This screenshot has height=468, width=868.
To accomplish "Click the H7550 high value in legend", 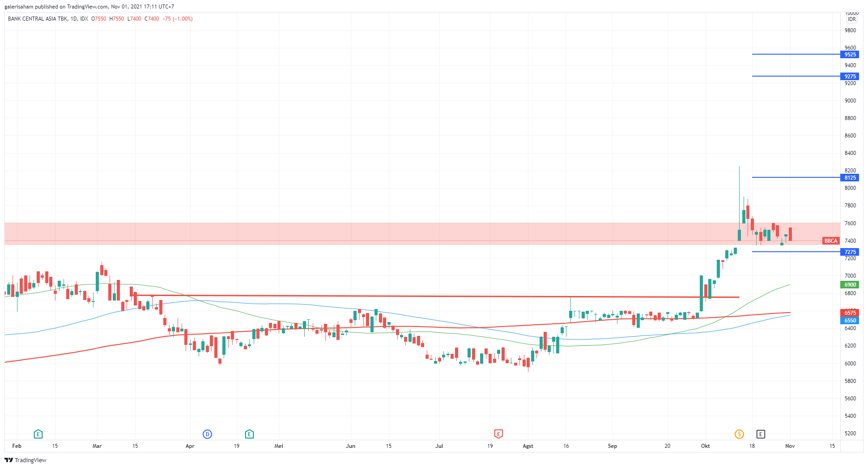I will click(x=117, y=19).
